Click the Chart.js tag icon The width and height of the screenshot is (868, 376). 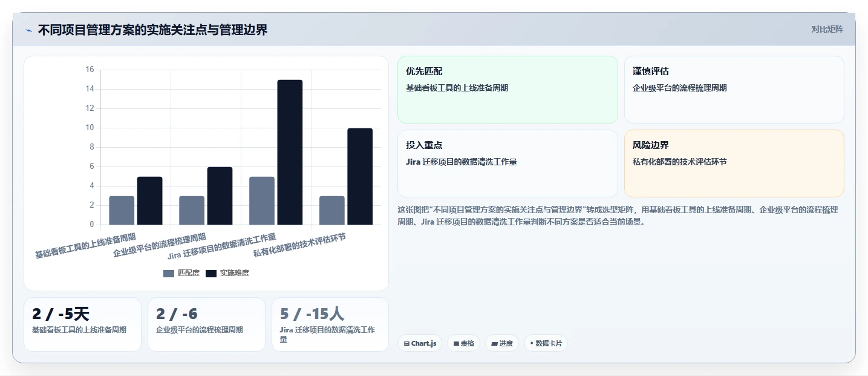pyautogui.click(x=406, y=344)
